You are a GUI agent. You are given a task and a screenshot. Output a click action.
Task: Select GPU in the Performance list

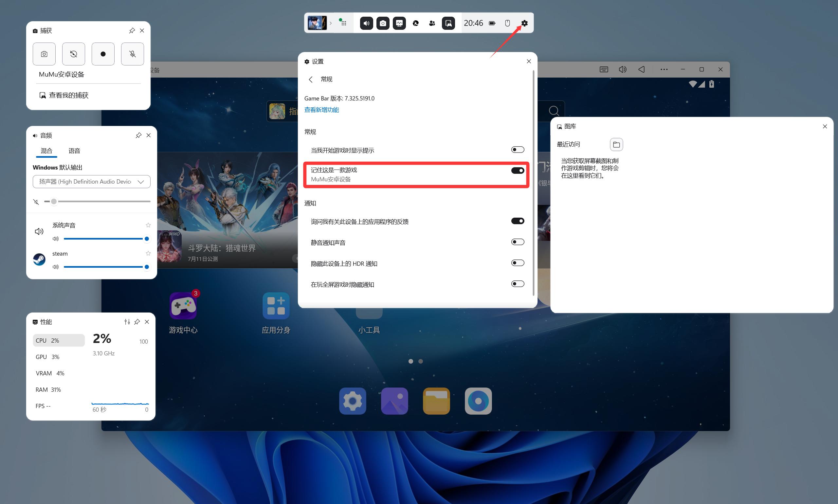47,357
